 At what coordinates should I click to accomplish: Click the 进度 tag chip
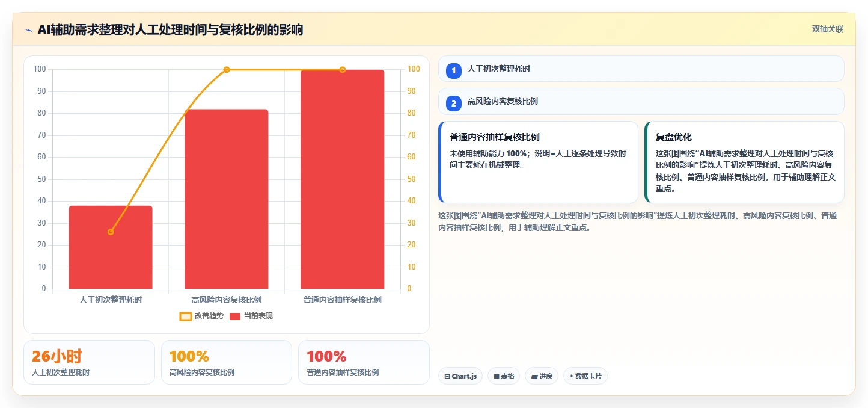pos(542,376)
